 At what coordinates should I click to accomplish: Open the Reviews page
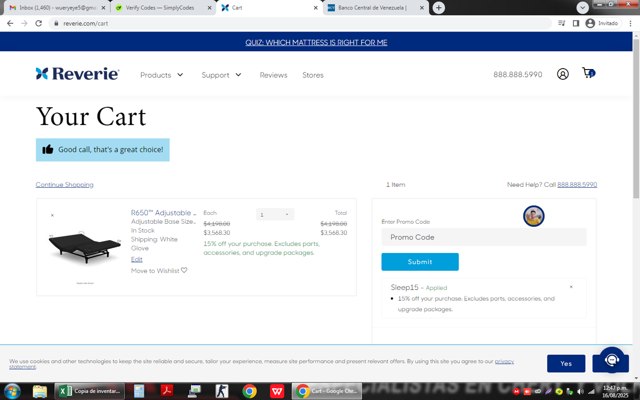point(273,75)
